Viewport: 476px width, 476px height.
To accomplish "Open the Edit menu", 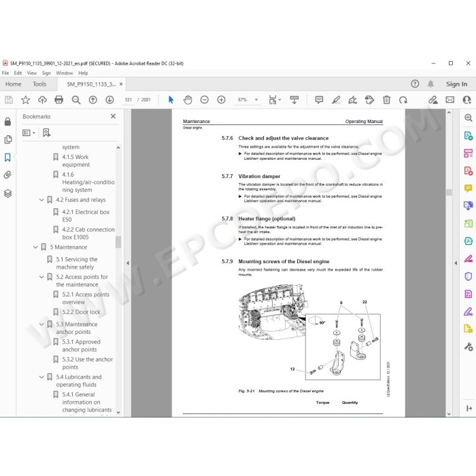I will point(18,73).
